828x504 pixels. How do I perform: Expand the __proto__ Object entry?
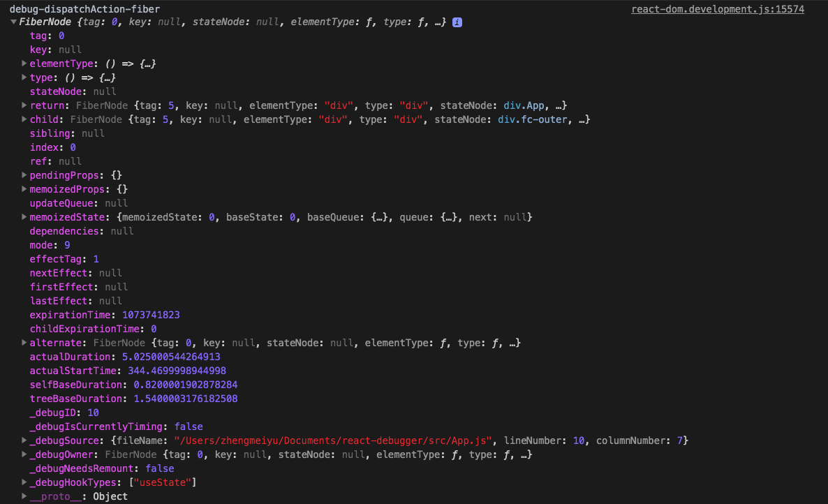[x=24, y=496]
